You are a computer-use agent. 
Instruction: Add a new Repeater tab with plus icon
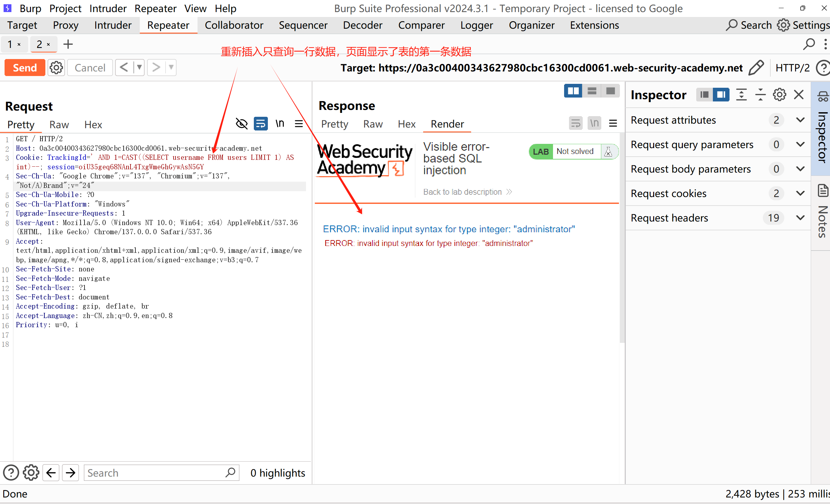(x=68, y=44)
